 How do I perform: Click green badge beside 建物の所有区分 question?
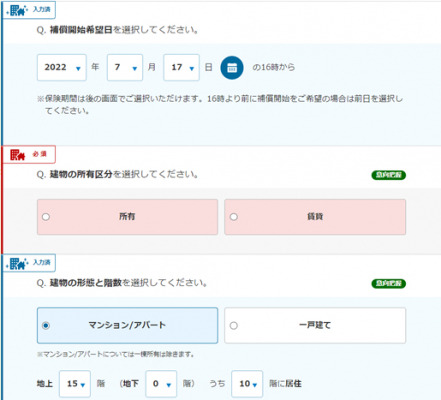point(389,175)
